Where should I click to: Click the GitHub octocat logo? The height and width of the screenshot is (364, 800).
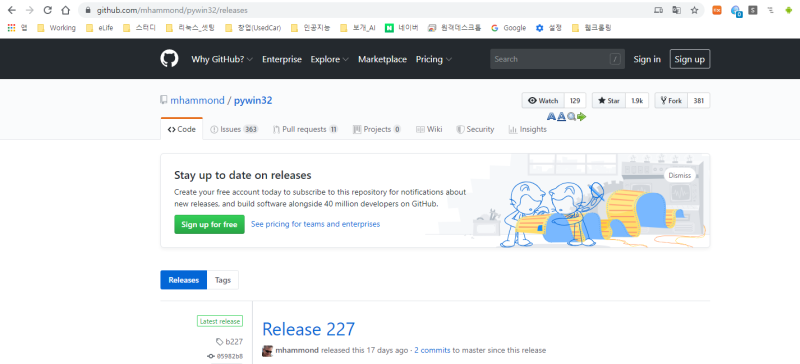tap(169, 59)
